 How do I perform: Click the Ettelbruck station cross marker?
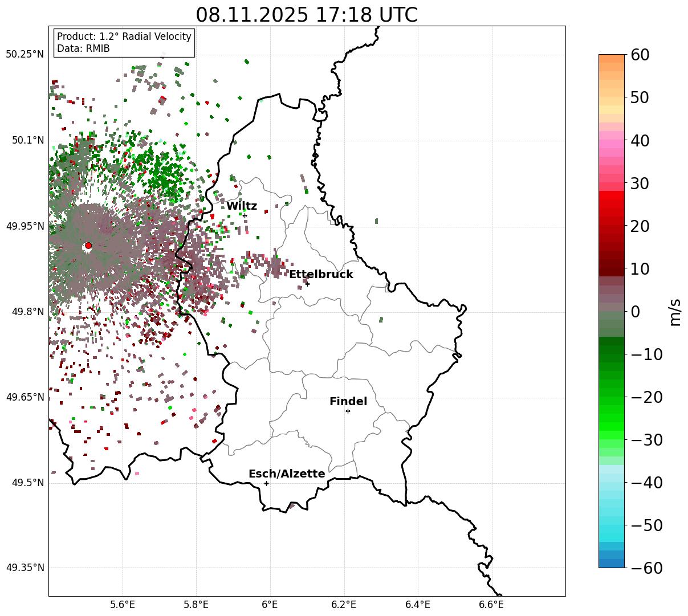pyautogui.click(x=307, y=284)
